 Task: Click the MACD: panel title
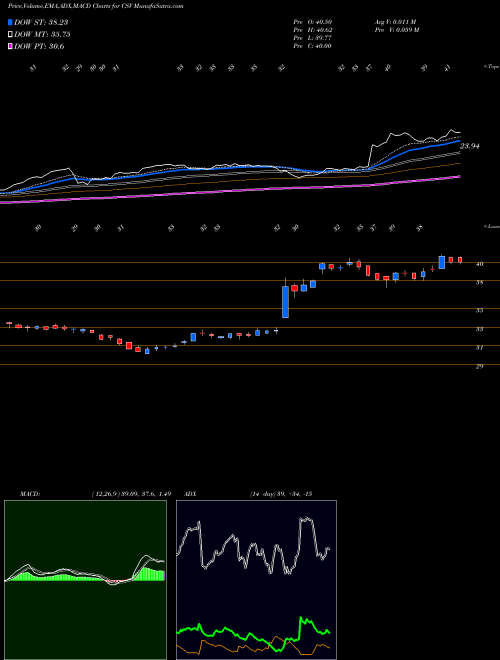(x=30, y=494)
